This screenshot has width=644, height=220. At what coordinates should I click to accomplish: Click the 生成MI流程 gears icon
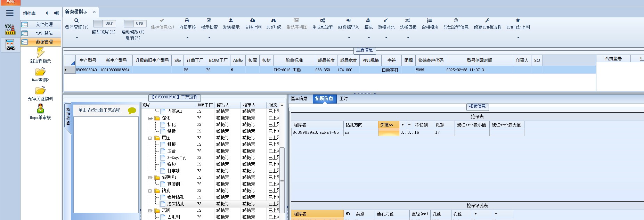323,21
